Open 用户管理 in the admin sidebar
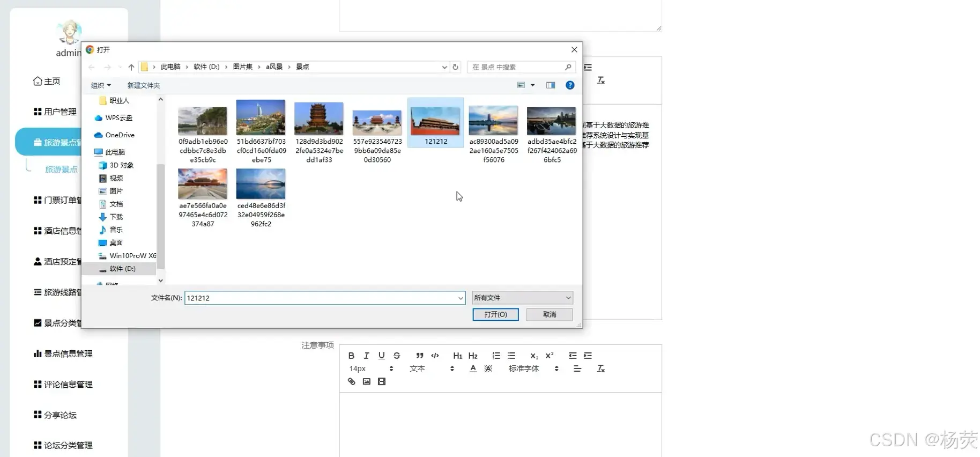Image resolution: width=980 pixels, height=457 pixels. coord(55,112)
